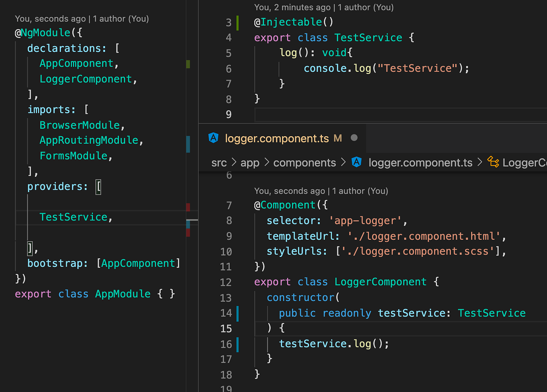Screen dimensions: 547x392
Task: Click the Angular icon on the logger.component.ts tab
Action: tap(213, 138)
